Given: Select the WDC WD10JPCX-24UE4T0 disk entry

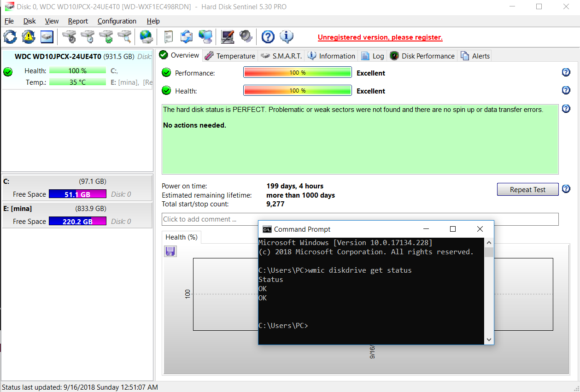Looking at the screenshot, I should point(77,70).
